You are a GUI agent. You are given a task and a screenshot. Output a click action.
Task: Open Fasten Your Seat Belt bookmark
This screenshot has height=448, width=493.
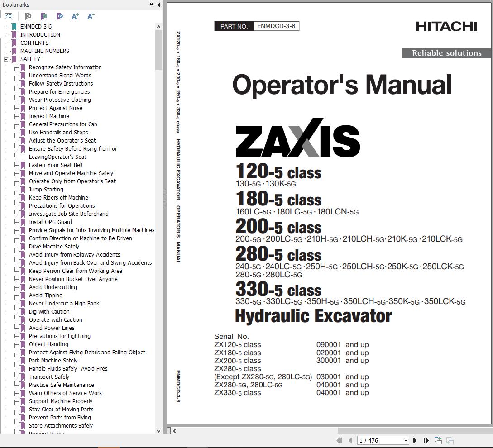56,165
